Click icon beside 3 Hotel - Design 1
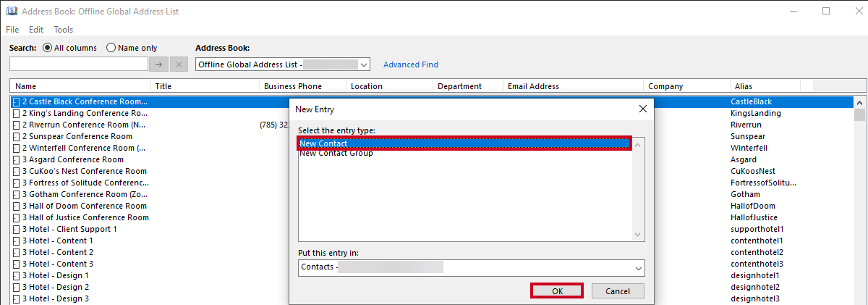This screenshot has height=305, width=868. coord(16,276)
